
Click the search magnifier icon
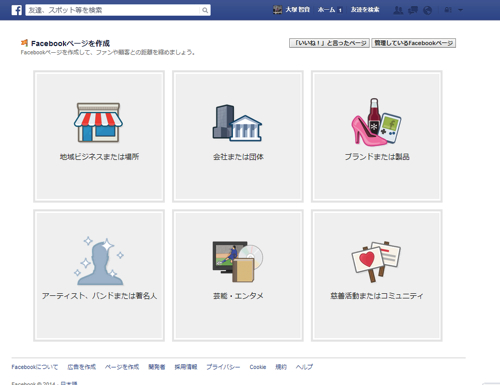205,10
